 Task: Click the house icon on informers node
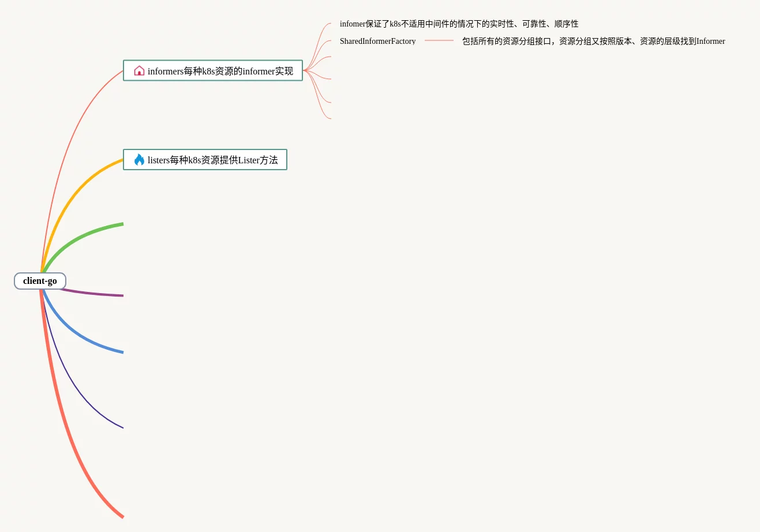[139, 71]
